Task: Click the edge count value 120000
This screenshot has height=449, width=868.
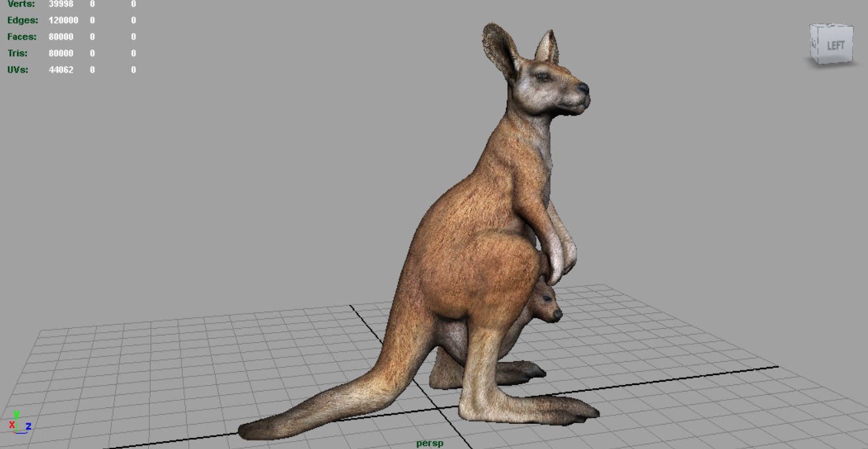Action: [x=63, y=20]
